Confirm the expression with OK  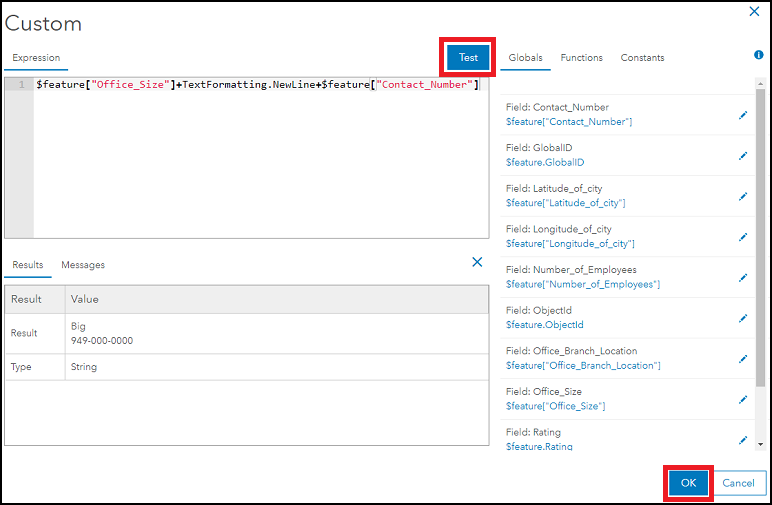[x=688, y=483]
